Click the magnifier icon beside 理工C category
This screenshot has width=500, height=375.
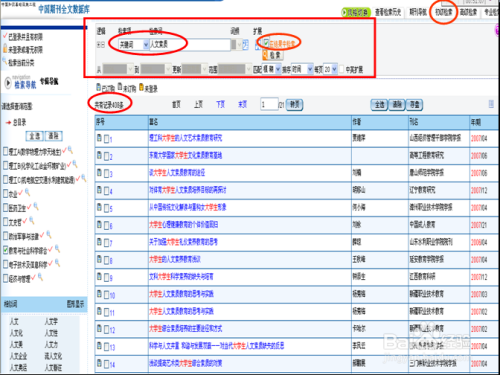coord(84,178)
